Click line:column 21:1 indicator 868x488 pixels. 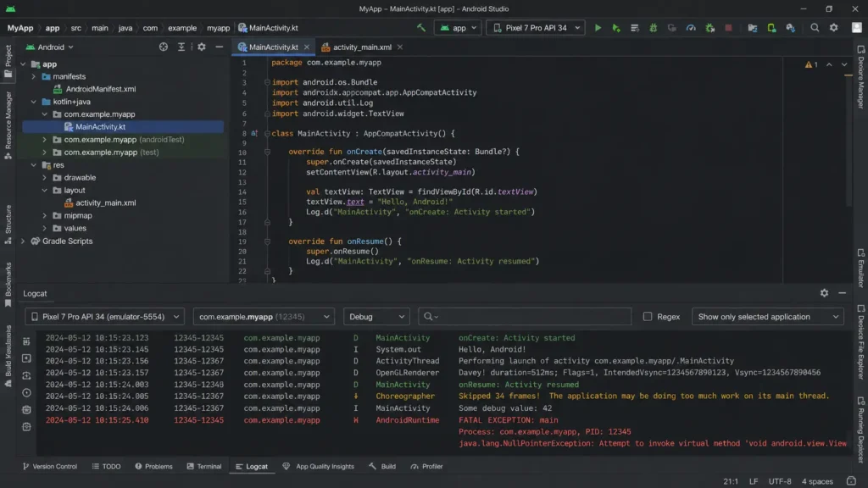click(730, 481)
